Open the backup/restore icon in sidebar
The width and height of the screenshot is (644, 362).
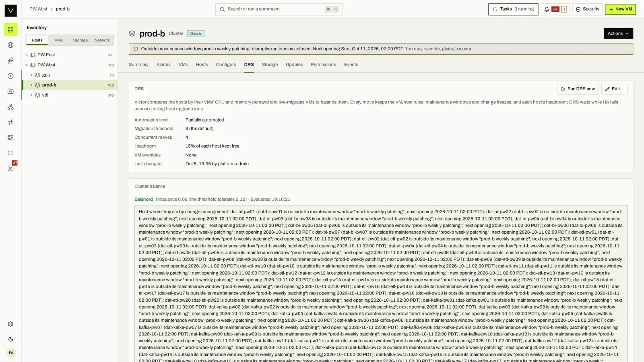click(x=10, y=138)
